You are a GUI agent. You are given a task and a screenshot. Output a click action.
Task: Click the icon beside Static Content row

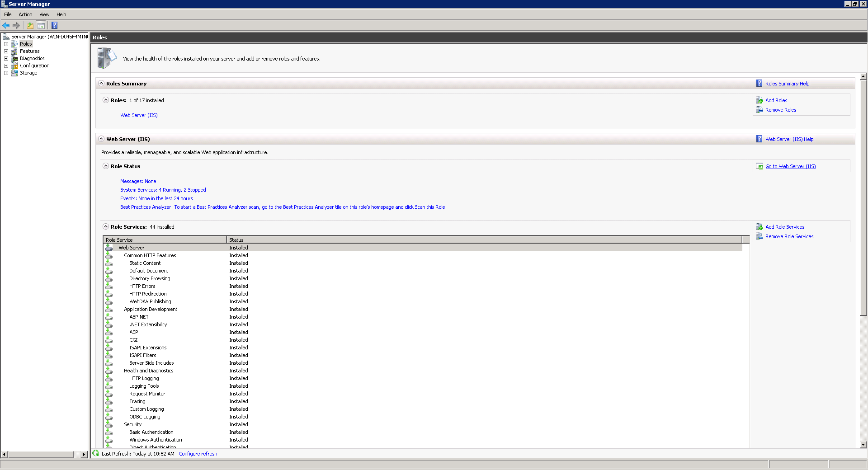(109, 263)
